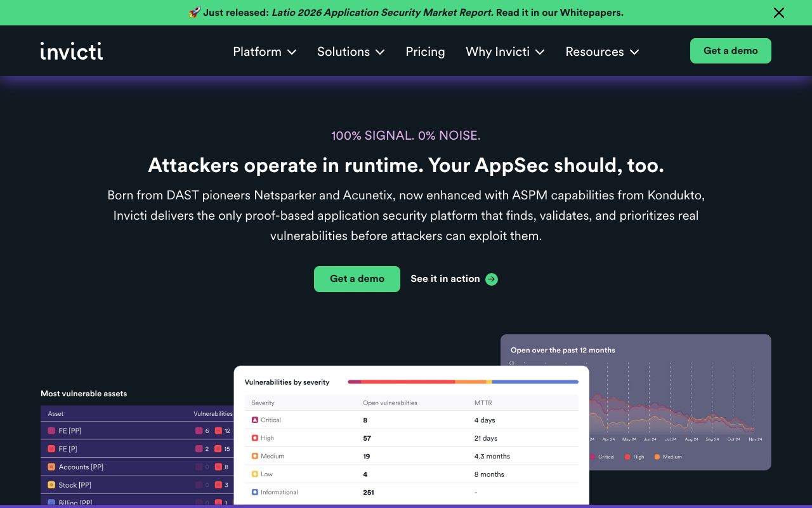Click the orange segment of the severity bar
This screenshot has height=508, width=812.
[471, 382]
